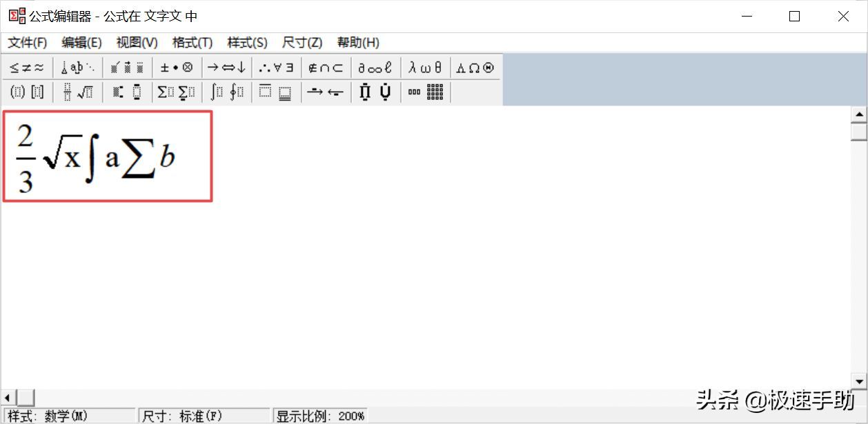The width and height of the screenshot is (868, 424).
Task: Click the 显示比例: 200% status entry
Action: 320,416
